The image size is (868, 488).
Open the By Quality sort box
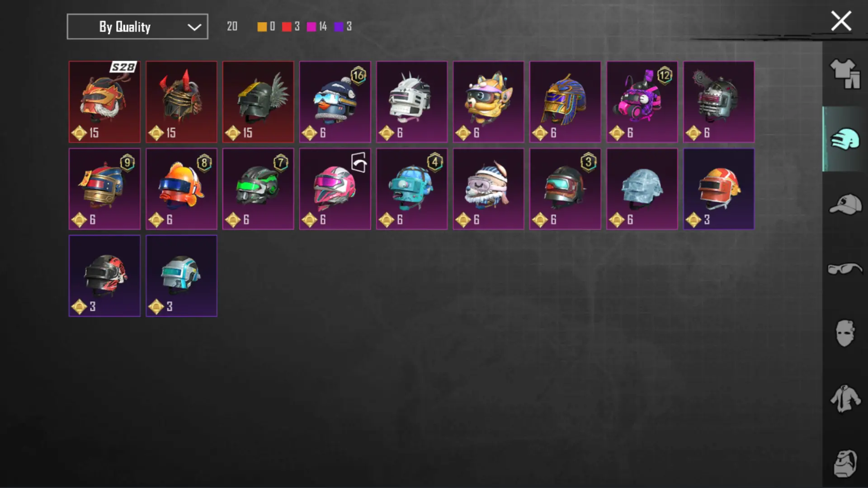point(137,27)
